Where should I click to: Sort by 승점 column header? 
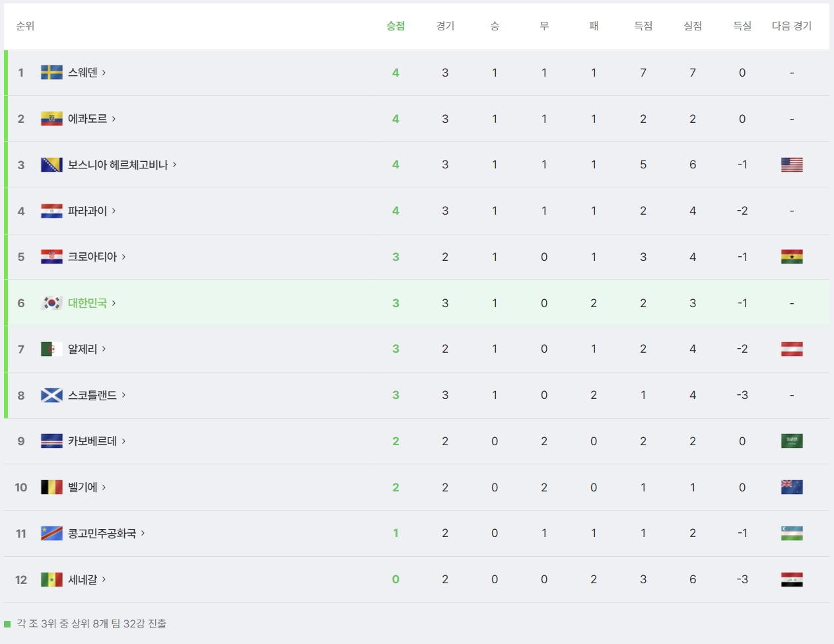[x=396, y=26]
